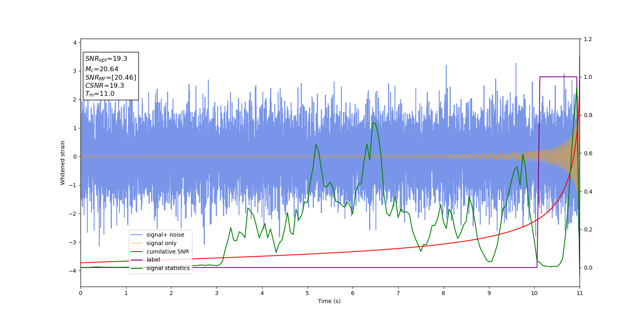Click the green signal statistics legend line
This screenshot has height=322, width=644.
click(137, 268)
